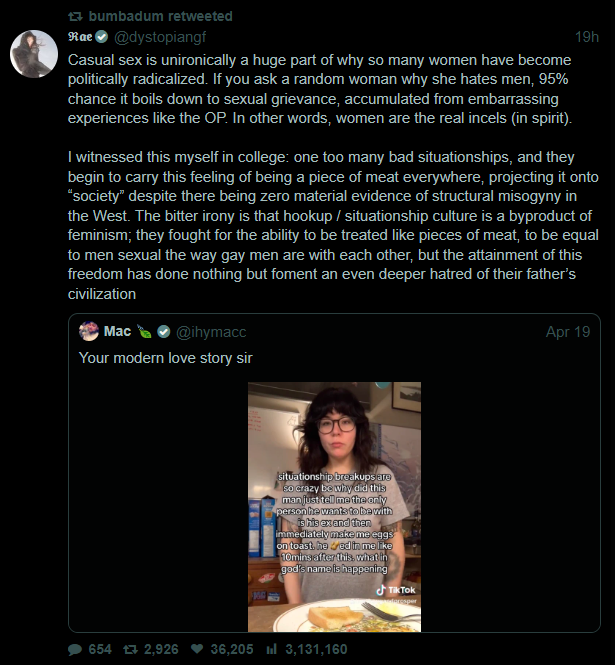Click the Rae display name
The image size is (615, 665).
coord(80,37)
